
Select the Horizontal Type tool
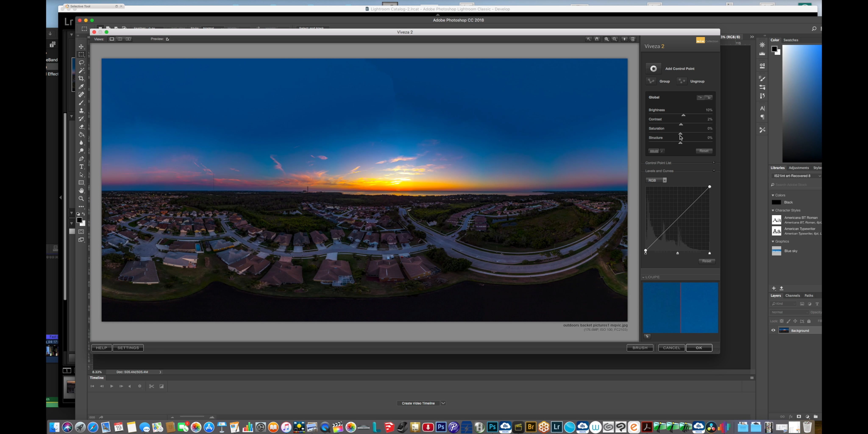tap(81, 167)
